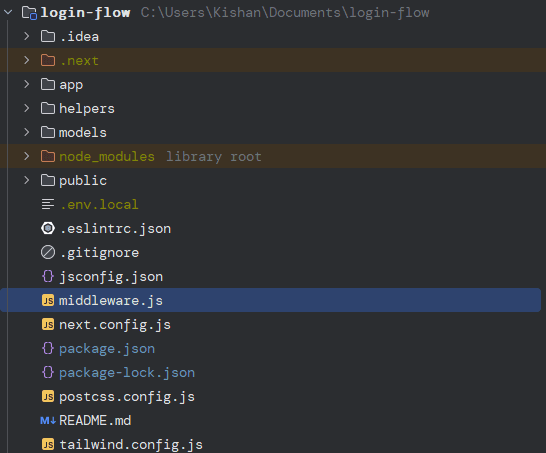
Task: Select the README.md file name
Action: tap(95, 421)
